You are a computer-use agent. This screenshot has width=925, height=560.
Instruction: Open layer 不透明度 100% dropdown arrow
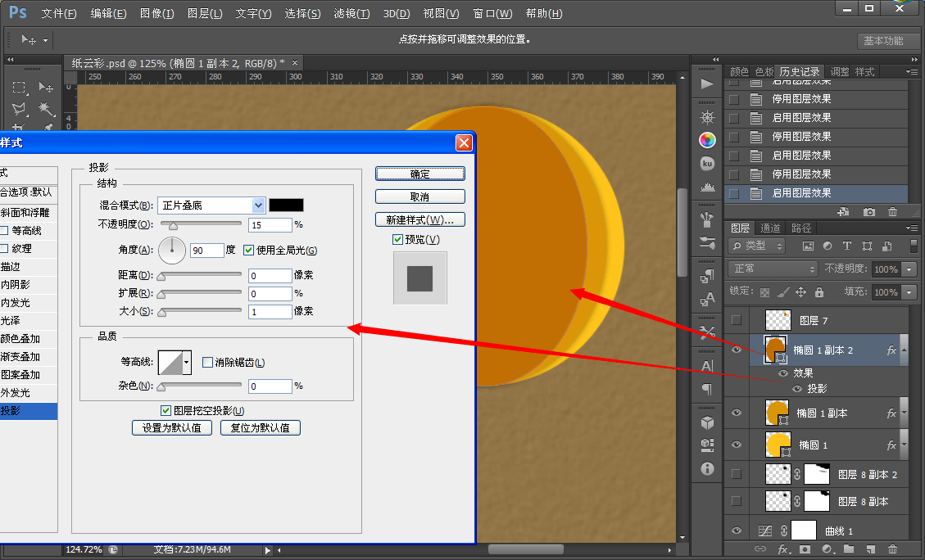909,269
